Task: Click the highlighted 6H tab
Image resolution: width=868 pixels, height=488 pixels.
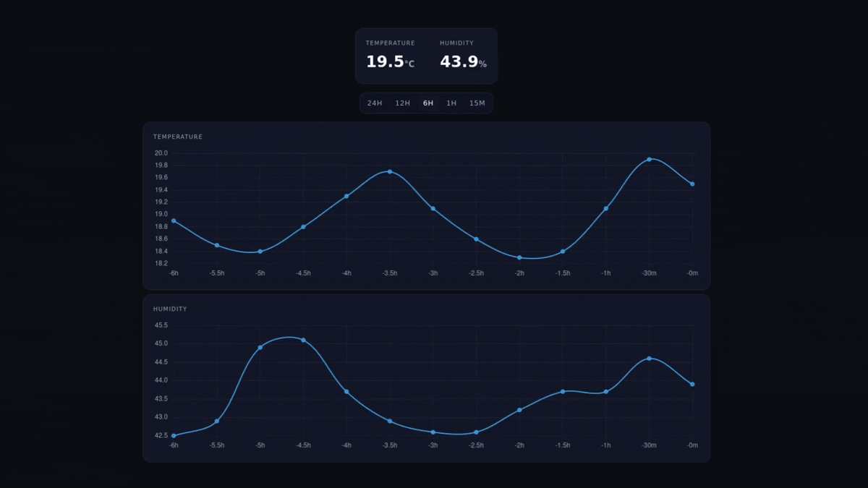Action: [427, 103]
